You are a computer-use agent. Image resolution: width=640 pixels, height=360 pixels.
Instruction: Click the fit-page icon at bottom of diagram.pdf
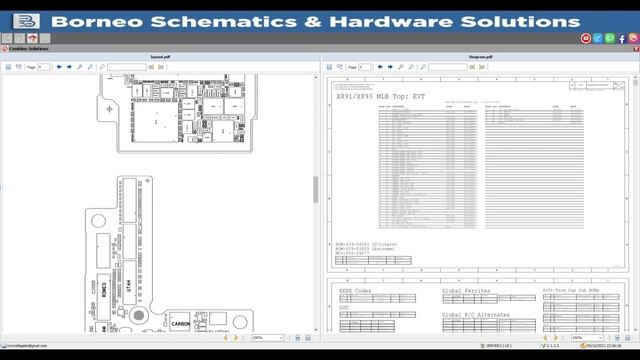coord(628,338)
